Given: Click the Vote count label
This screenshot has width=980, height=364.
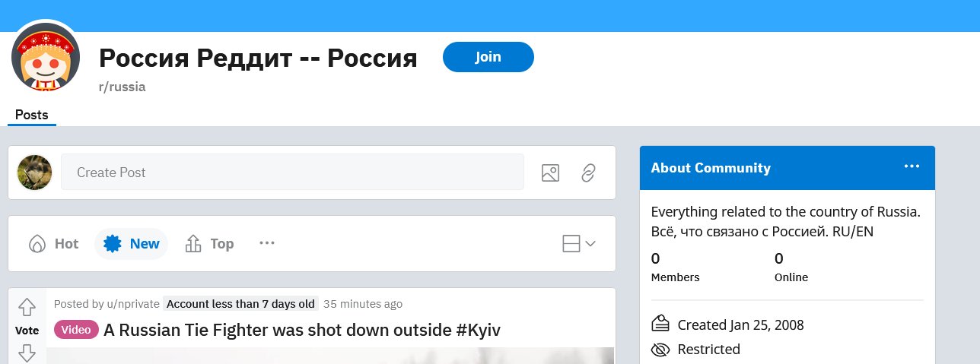Looking at the screenshot, I should click(x=27, y=331).
